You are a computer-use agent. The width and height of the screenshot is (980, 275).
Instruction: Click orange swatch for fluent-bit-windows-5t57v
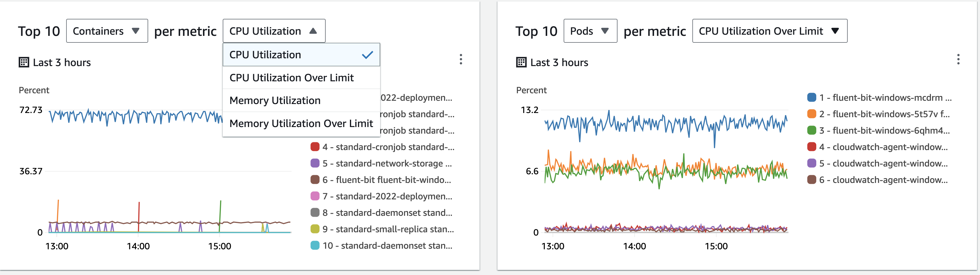point(812,114)
